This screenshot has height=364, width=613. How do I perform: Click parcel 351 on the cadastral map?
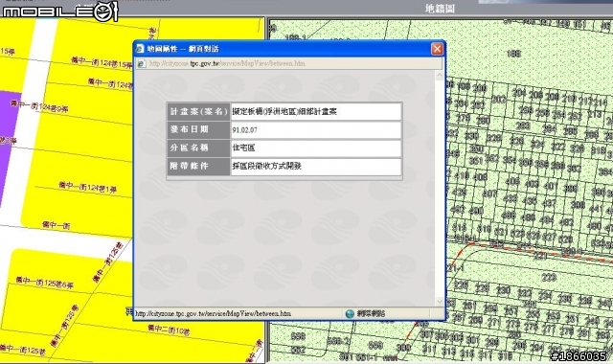click(x=476, y=161)
